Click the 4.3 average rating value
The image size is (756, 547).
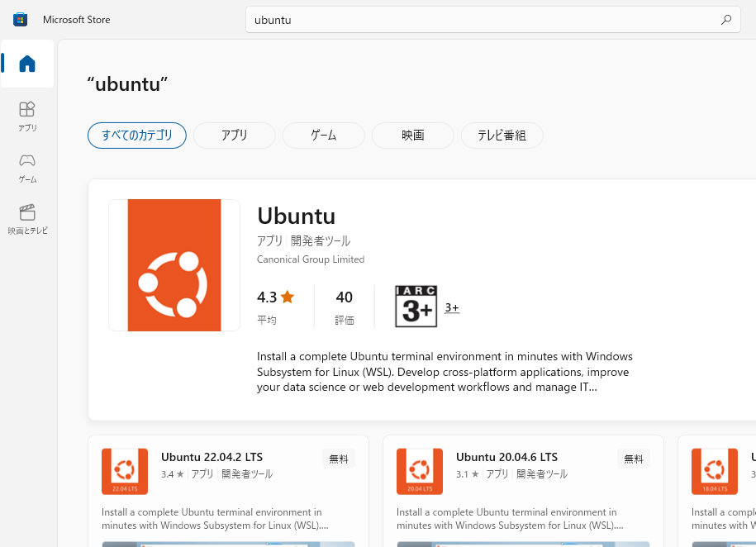tap(267, 297)
